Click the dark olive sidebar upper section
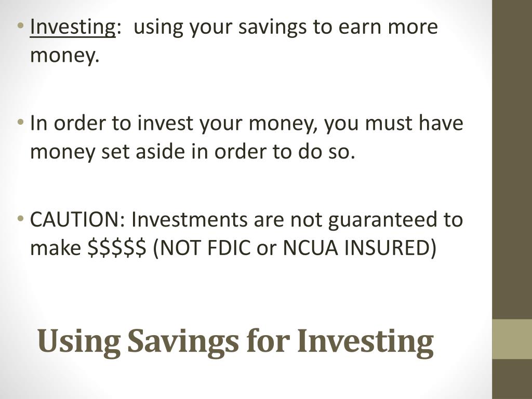Screen dimensions: 532x399 512,159
